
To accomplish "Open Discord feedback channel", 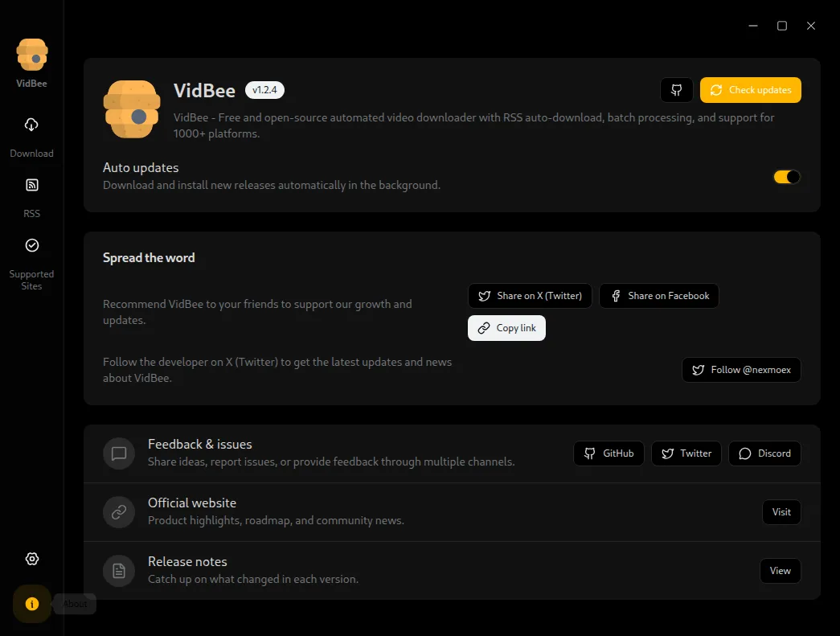I will [x=765, y=453].
